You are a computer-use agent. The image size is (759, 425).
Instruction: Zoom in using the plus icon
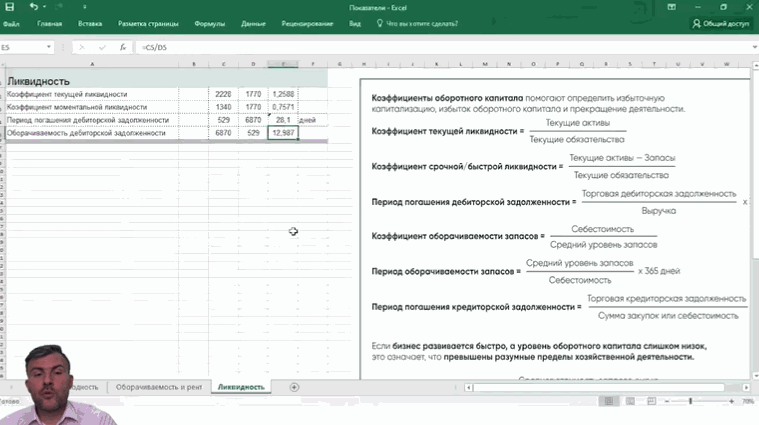click(732, 401)
